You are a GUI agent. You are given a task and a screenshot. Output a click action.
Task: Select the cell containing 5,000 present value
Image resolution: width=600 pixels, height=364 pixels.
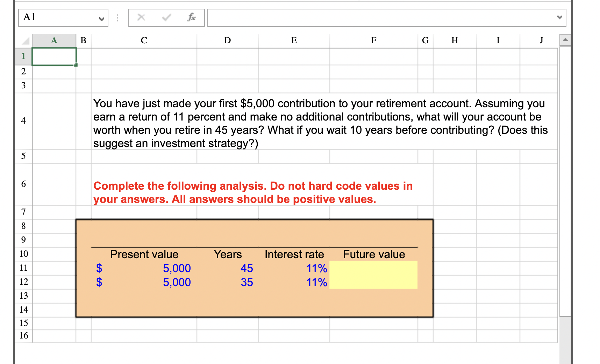[143, 268]
